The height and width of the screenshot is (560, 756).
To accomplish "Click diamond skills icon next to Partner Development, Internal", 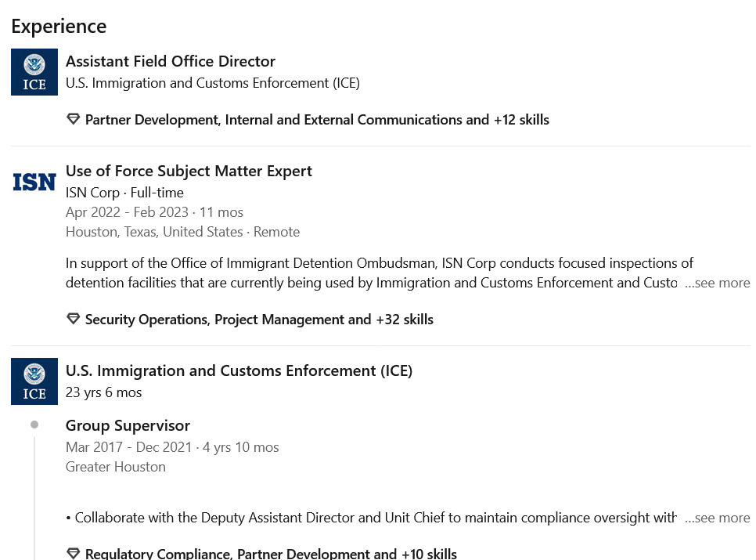I will [x=74, y=119].
